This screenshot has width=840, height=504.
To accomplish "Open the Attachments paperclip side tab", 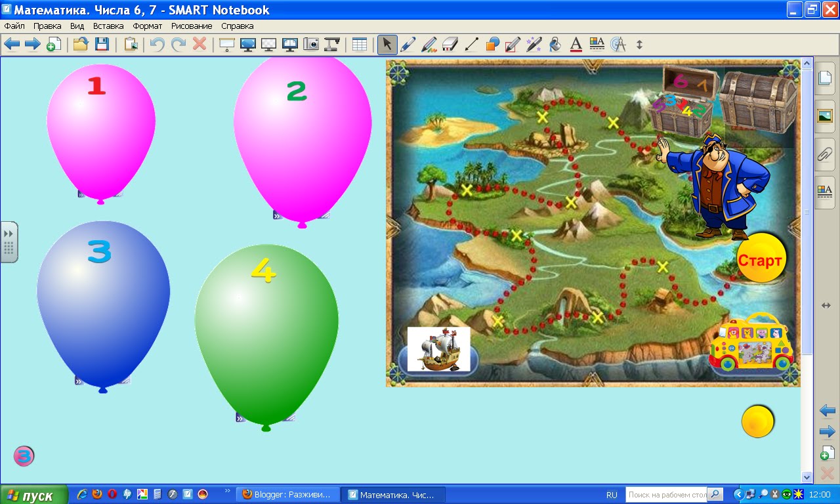I will click(x=825, y=154).
